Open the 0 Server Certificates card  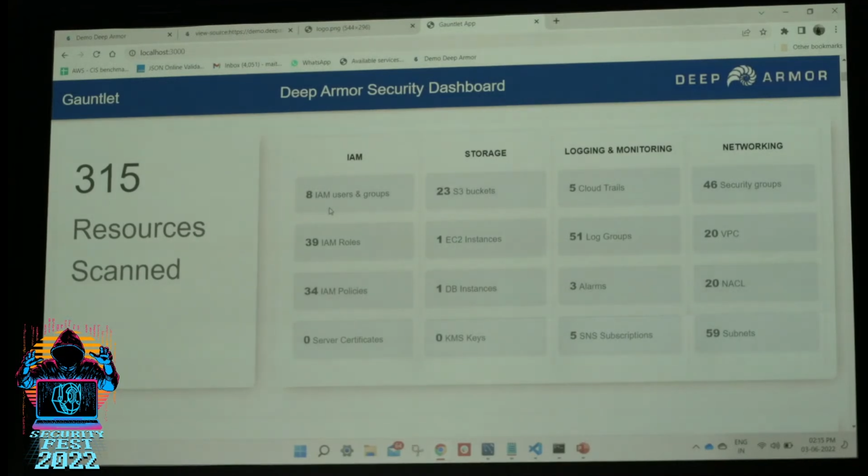(x=353, y=339)
